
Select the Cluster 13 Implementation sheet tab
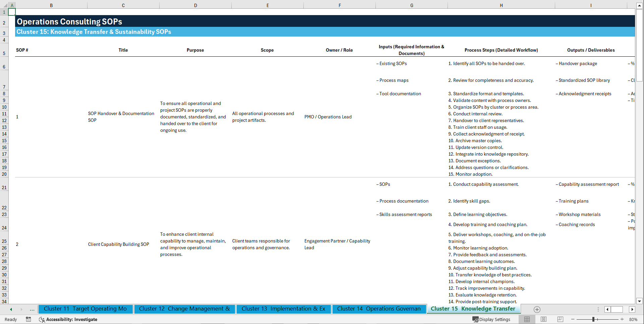(283, 309)
